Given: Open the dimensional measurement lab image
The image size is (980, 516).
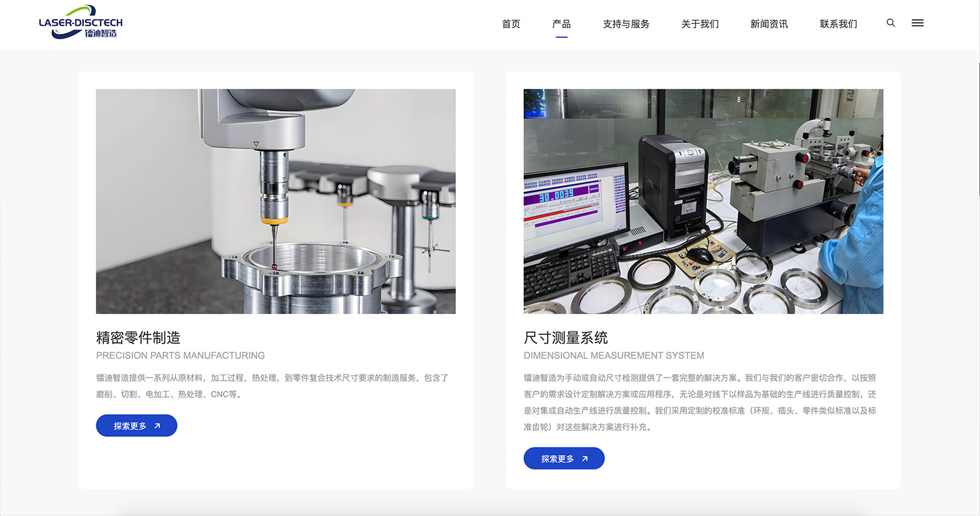Looking at the screenshot, I should [x=703, y=202].
